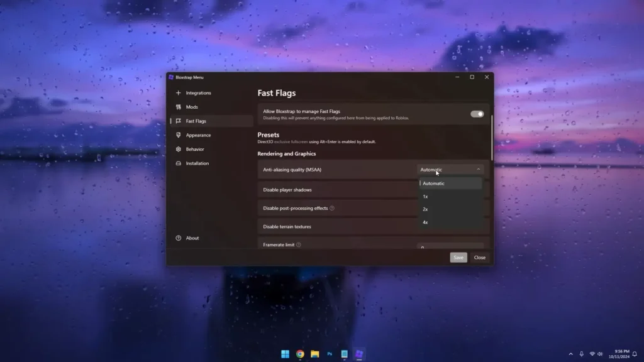644x362 pixels.
Task: Select Fast Flags in the sidebar
Action: coord(211,121)
